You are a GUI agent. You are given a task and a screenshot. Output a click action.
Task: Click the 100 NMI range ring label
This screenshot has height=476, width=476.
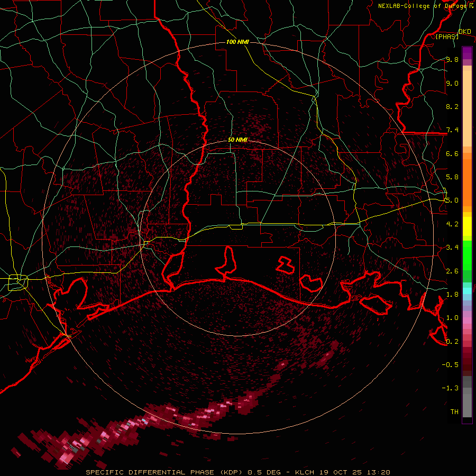pyautogui.click(x=237, y=42)
